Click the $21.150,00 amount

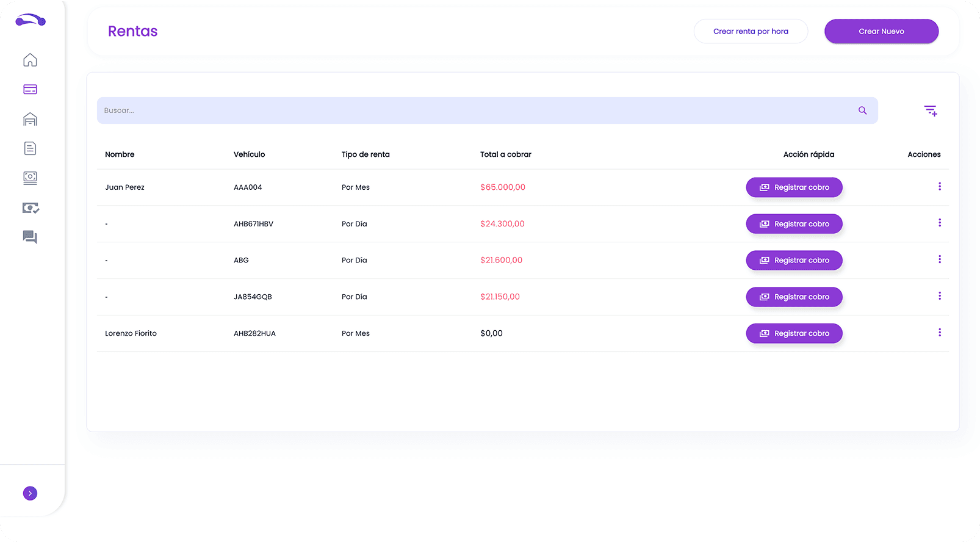click(x=500, y=297)
